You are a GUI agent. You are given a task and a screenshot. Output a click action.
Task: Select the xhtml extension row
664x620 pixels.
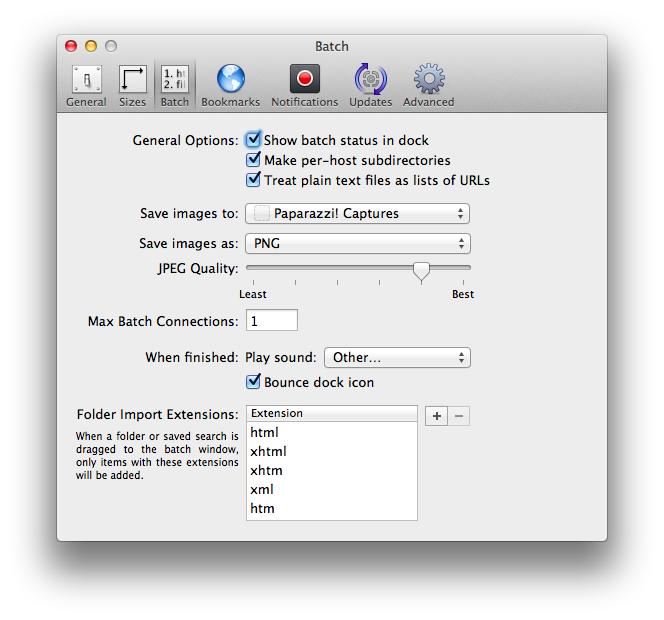point(332,451)
